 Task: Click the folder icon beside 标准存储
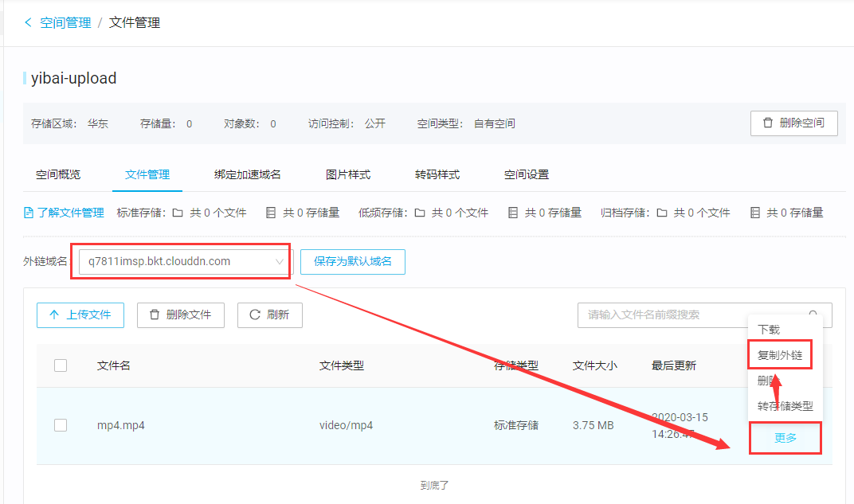178,213
